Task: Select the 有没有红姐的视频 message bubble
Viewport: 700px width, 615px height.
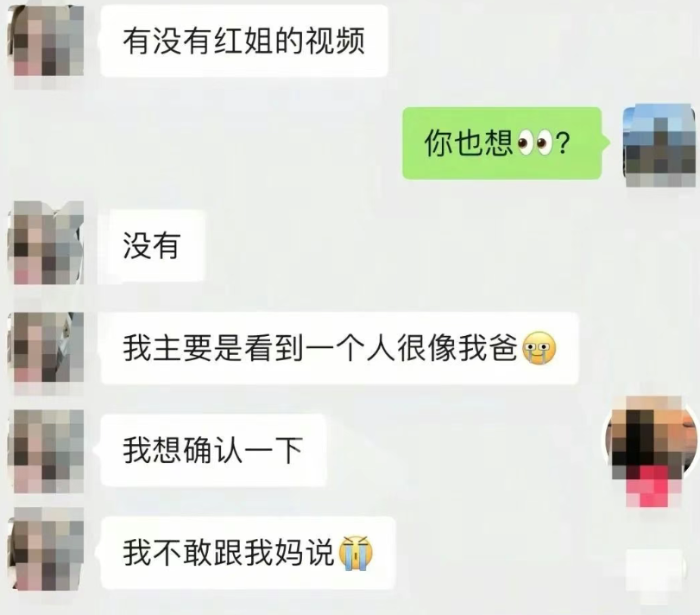Action: pos(244,41)
